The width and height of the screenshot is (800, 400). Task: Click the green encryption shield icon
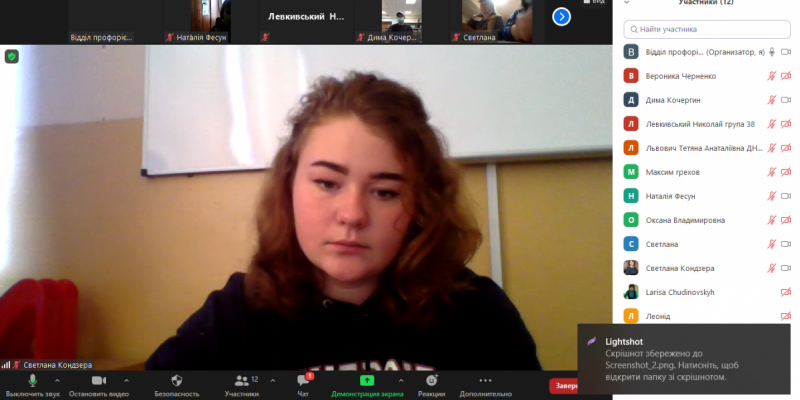click(x=12, y=57)
